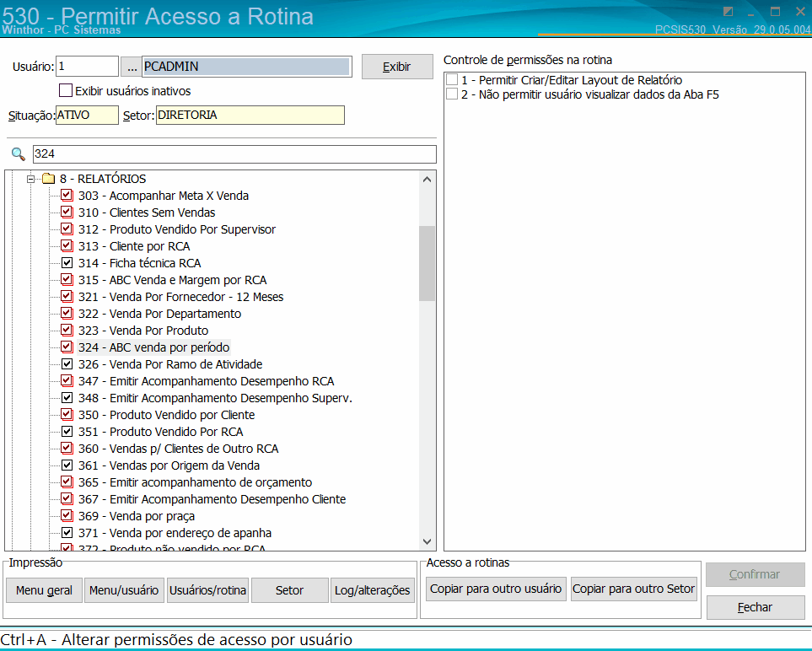Uncheck routine 310 Clientes Sem Vendas
The width and height of the screenshot is (812, 651).
pos(67,213)
